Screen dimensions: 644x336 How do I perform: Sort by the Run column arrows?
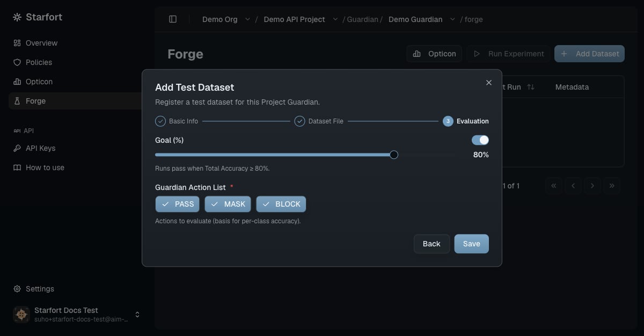[x=531, y=87]
